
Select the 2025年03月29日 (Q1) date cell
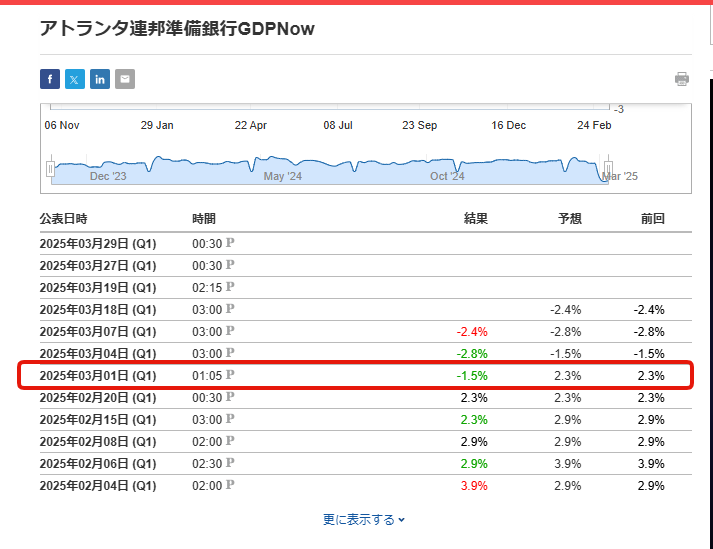[x=98, y=244]
